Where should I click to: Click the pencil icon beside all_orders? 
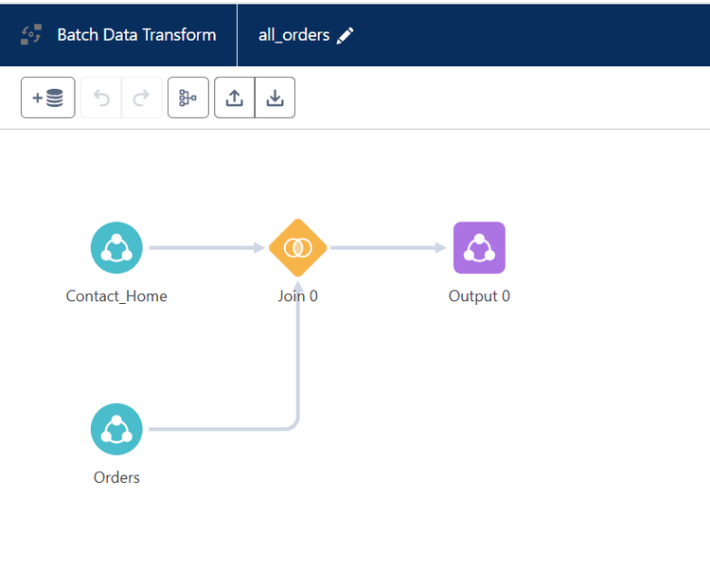[346, 35]
